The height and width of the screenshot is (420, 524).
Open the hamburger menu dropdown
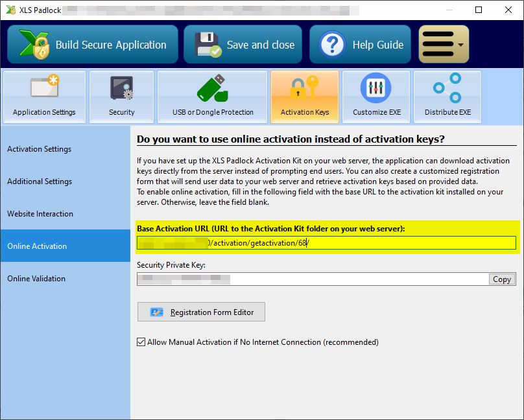click(444, 44)
